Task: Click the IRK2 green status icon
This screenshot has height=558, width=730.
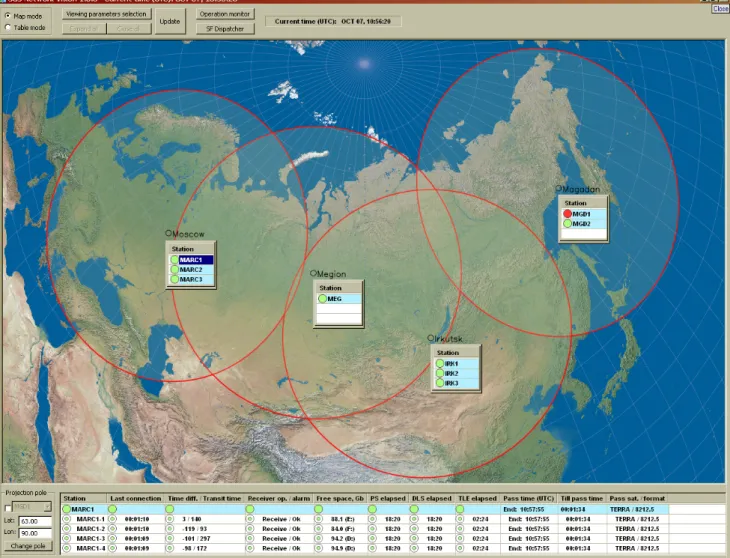Action: point(439,373)
